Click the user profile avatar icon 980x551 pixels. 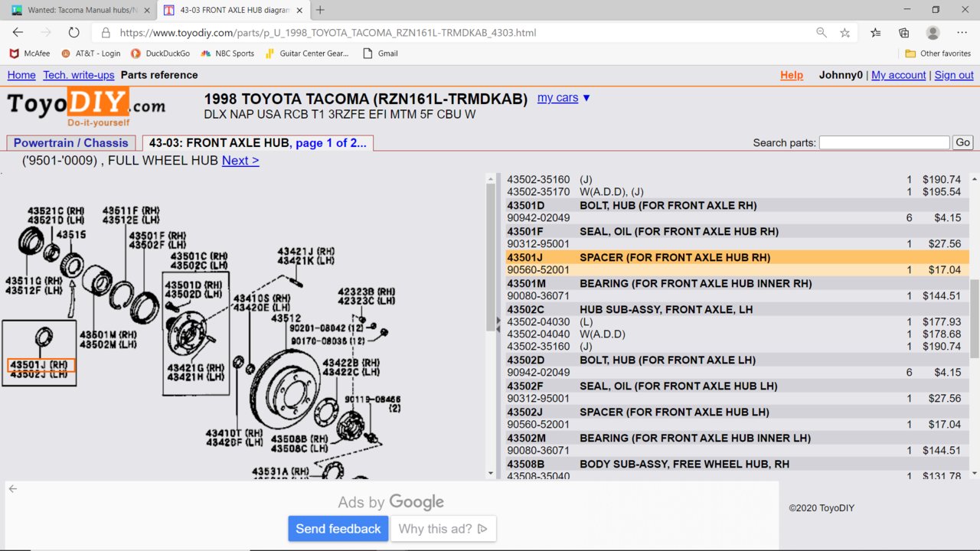933,33
